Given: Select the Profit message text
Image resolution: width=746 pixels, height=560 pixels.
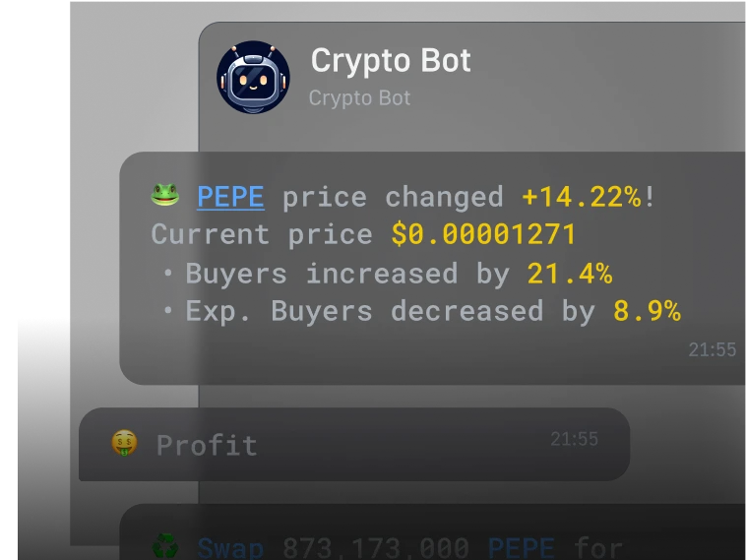Looking at the screenshot, I should coord(207,445).
